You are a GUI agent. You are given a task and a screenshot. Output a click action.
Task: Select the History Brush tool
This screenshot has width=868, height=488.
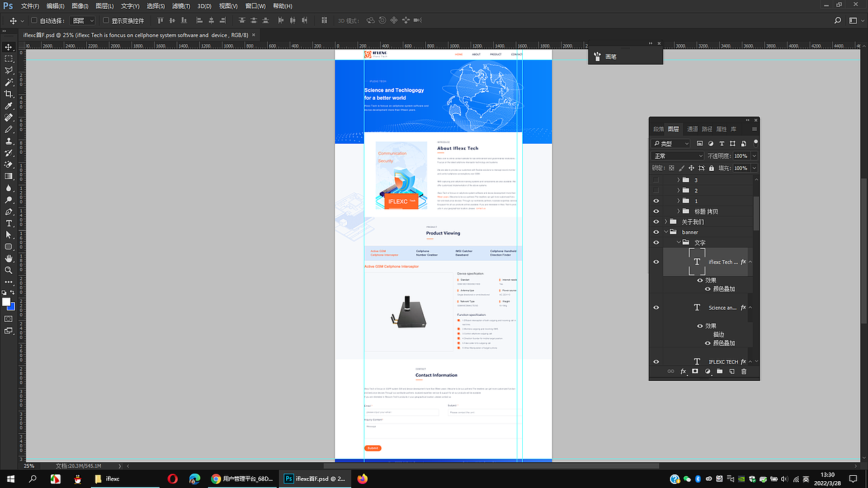click(x=9, y=152)
